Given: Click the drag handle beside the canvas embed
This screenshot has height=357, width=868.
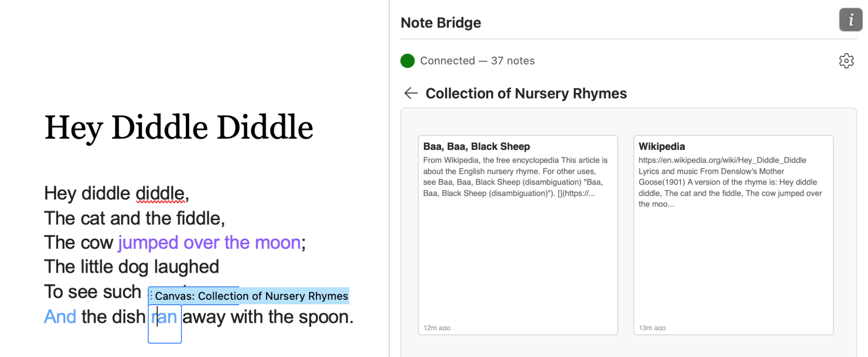Looking at the screenshot, I should 151,296.
